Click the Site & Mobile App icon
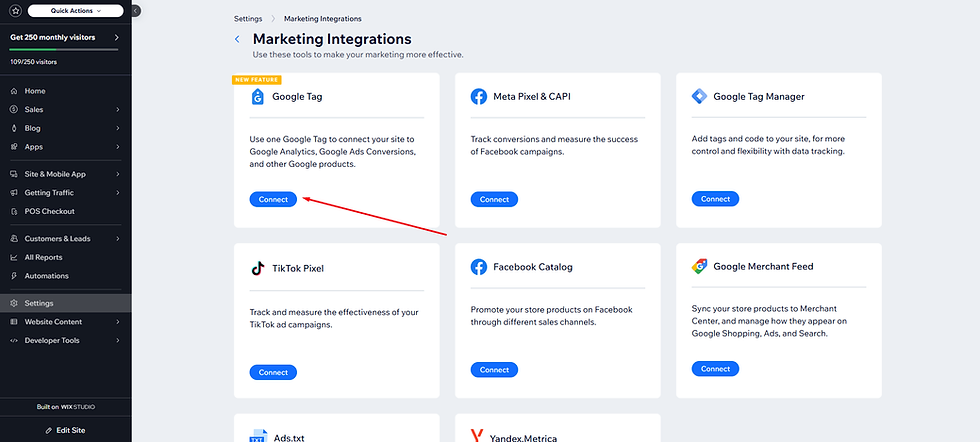Screen dimensions: 980x442 14,174
